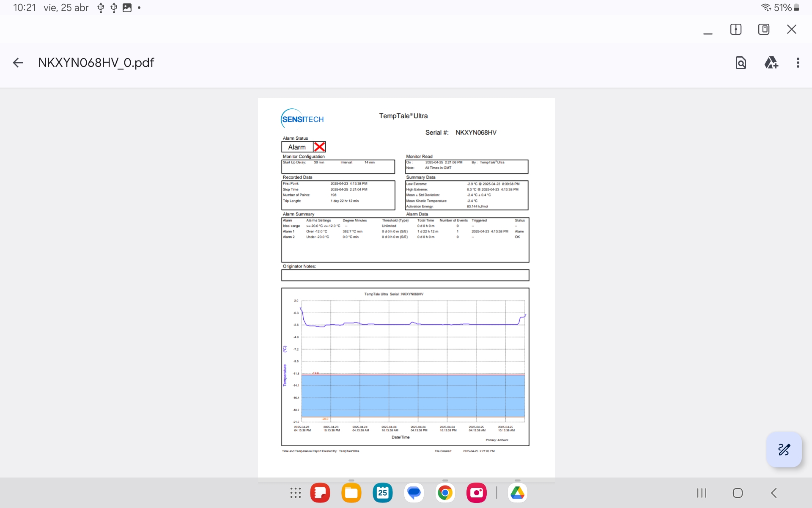The height and width of the screenshot is (508, 812).
Task: Select the Originator Notes label
Action: pyautogui.click(x=299, y=266)
